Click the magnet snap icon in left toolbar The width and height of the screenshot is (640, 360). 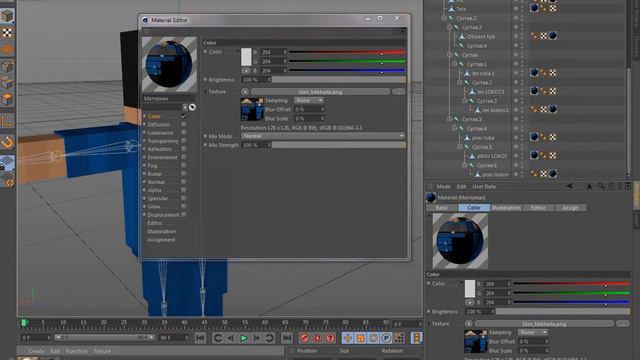point(7,142)
